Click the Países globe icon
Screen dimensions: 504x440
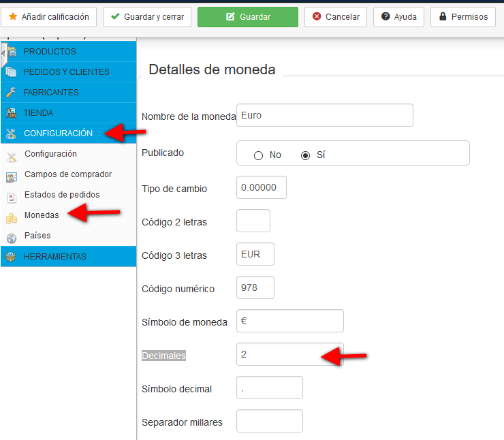12,238
